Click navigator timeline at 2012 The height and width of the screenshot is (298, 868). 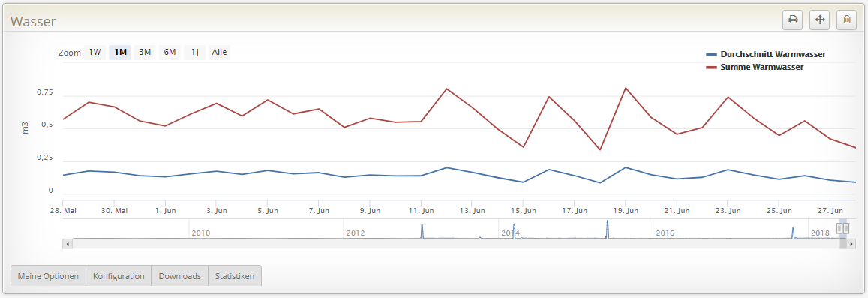tap(356, 233)
